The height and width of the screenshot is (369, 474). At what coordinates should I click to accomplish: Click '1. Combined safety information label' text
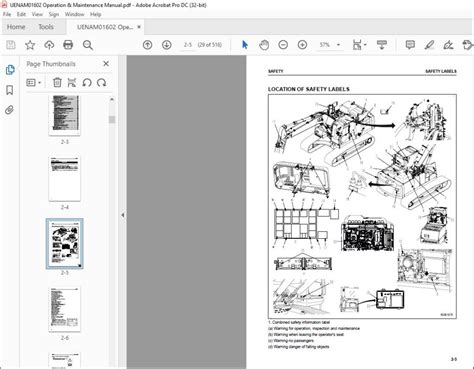coord(299,322)
